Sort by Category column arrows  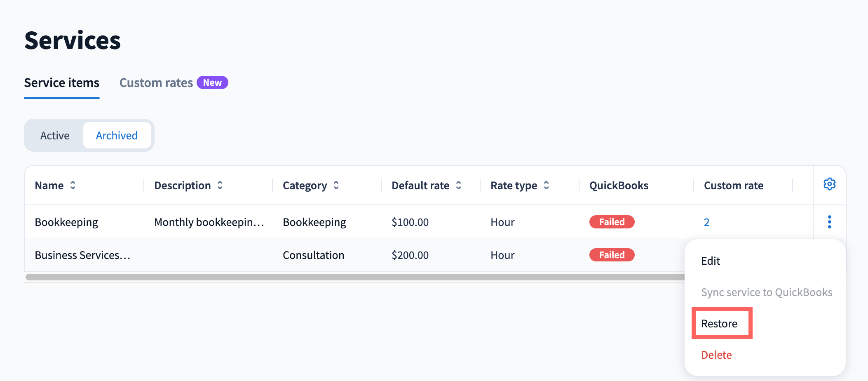pos(336,185)
